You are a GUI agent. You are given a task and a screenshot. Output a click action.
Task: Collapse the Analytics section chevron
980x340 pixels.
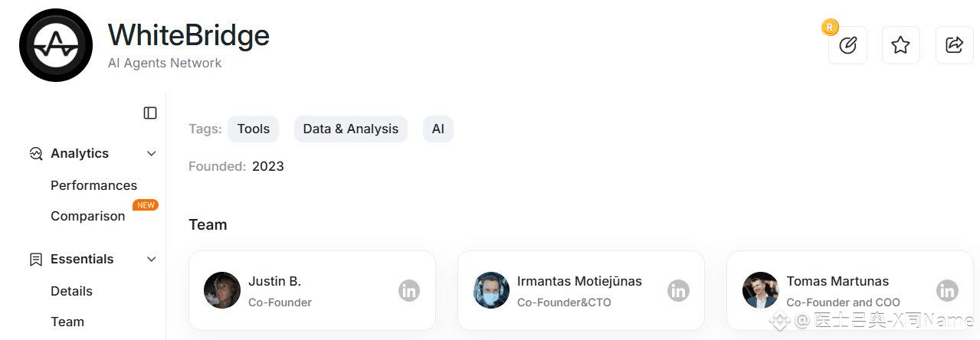pyautogui.click(x=151, y=154)
